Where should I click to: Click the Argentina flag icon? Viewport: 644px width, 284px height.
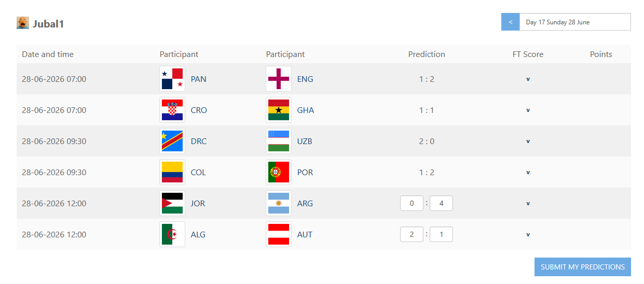tap(279, 203)
